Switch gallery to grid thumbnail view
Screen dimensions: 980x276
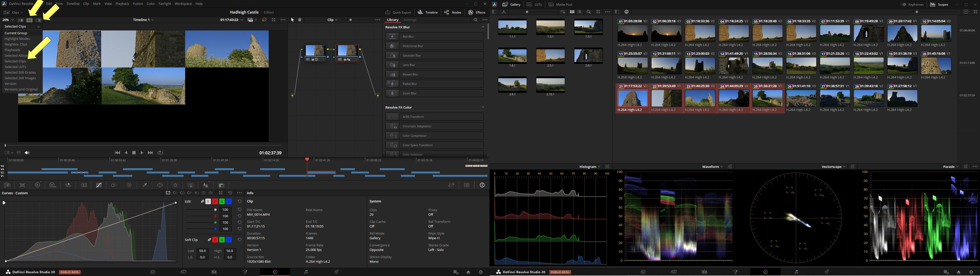pyautogui.click(x=572, y=12)
